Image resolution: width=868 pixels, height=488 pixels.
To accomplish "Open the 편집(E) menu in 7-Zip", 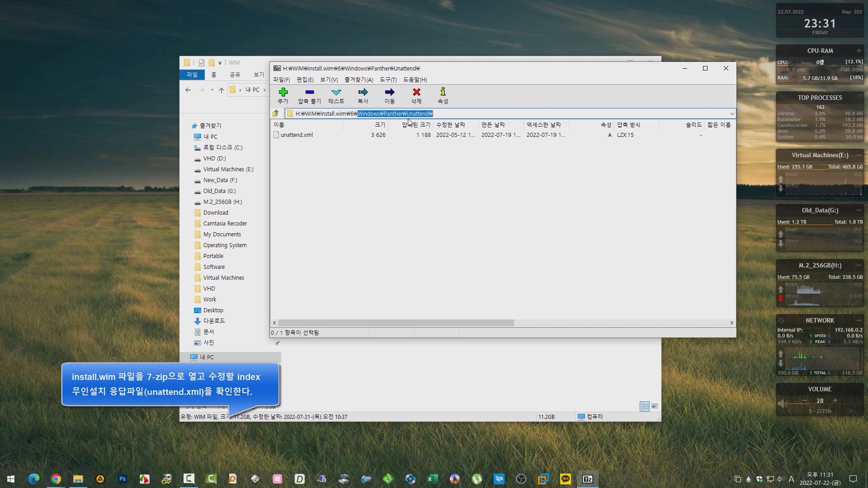I will coord(305,80).
